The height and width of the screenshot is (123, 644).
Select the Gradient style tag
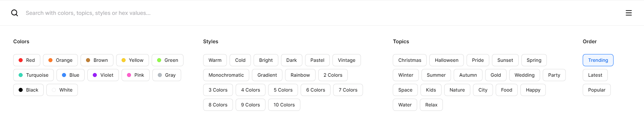pyautogui.click(x=267, y=75)
